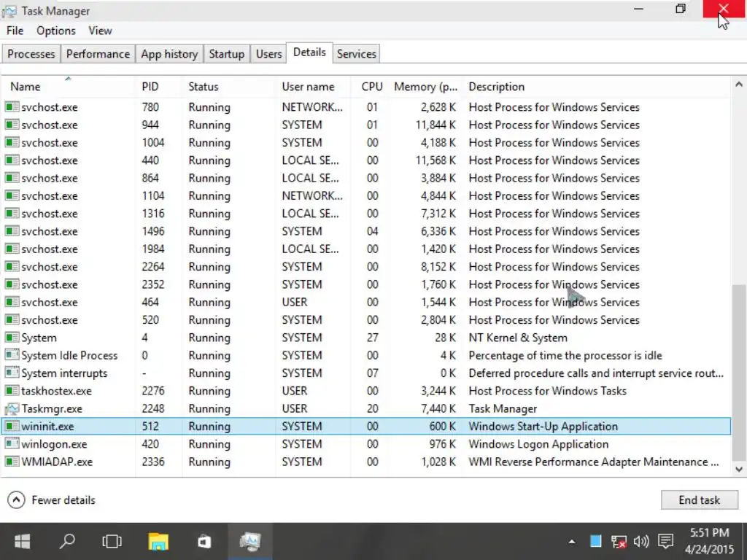Click the 'NETWORK...' user of PID 1104
The image size is (747, 560).
coord(312,195)
